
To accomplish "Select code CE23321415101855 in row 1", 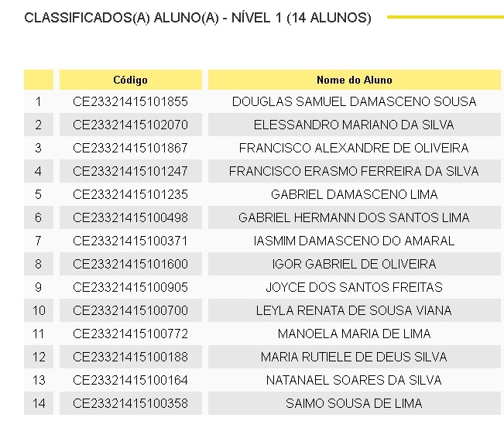I will [x=130, y=101].
